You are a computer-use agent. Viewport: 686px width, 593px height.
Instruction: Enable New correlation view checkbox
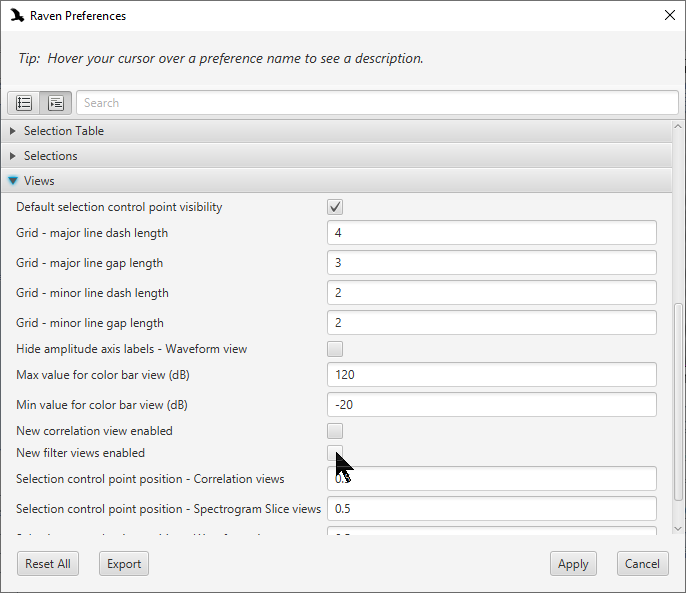tap(335, 431)
